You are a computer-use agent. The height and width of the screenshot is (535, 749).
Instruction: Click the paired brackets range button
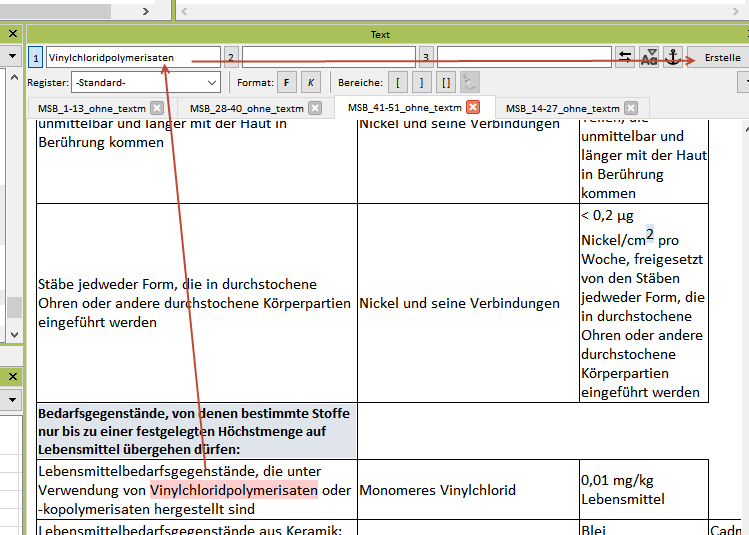coord(445,82)
